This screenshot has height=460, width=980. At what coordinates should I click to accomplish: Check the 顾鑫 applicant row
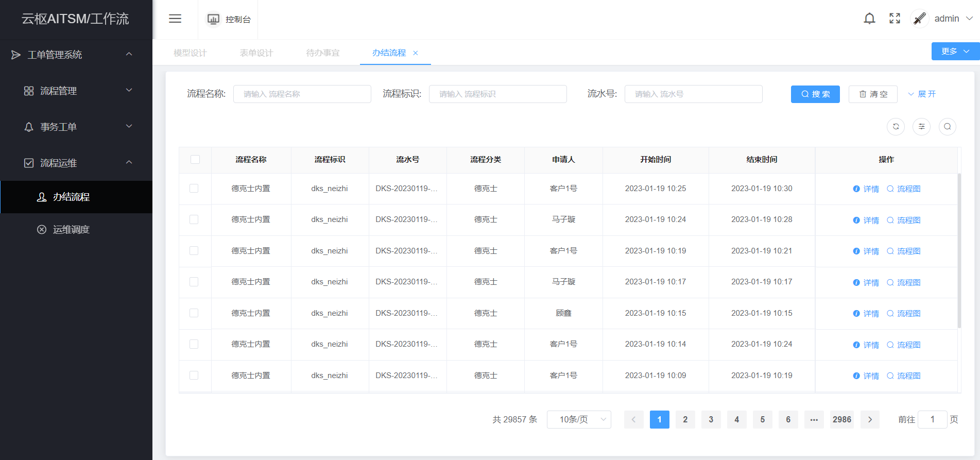(x=194, y=313)
